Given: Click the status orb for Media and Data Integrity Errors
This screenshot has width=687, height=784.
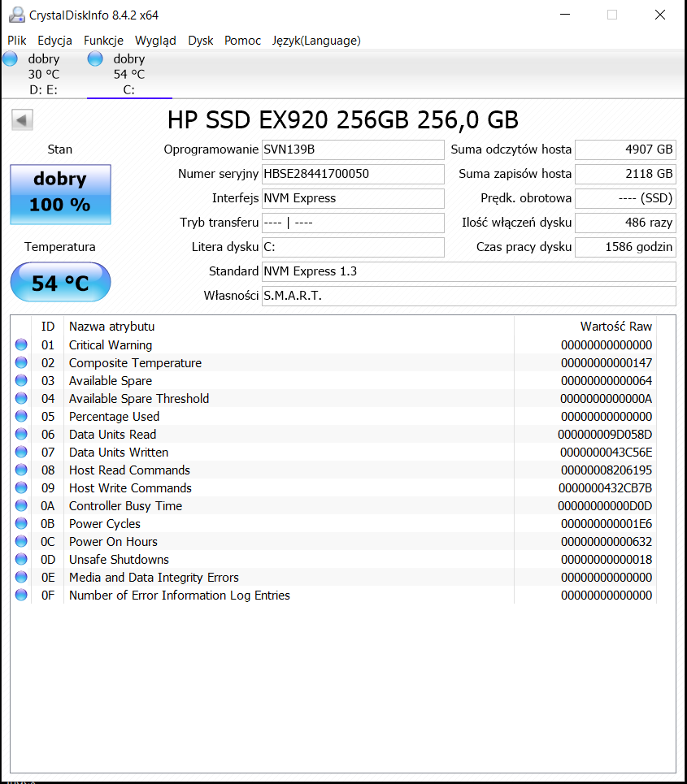Looking at the screenshot, I should pyautogui.click(x=21, y=577).
